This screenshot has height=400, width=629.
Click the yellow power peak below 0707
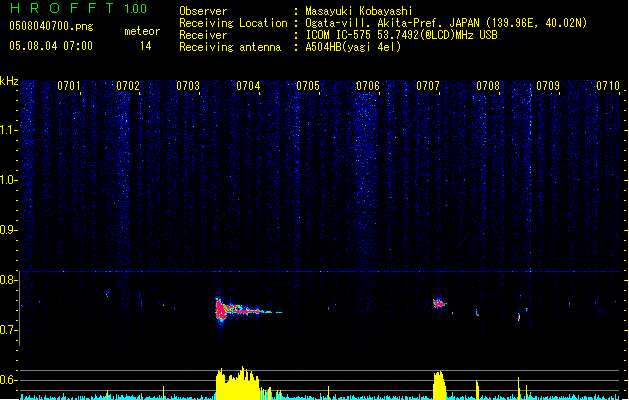[x=439, y=385]
